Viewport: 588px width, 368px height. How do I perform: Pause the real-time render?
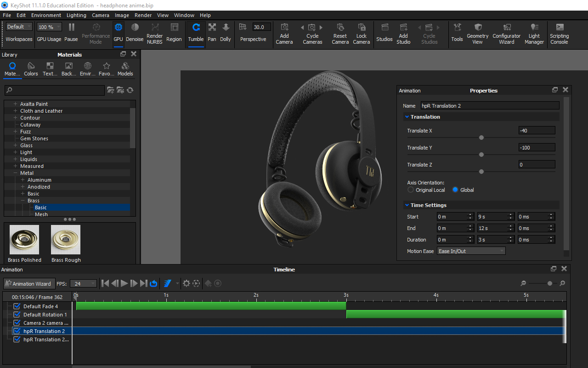click(x=71, y=33)
